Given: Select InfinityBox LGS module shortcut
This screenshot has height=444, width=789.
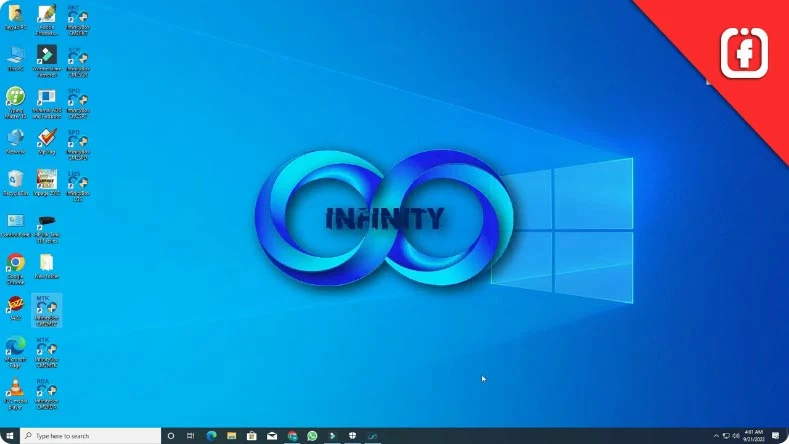Looking at the screenshot, I should coord(78,186).
